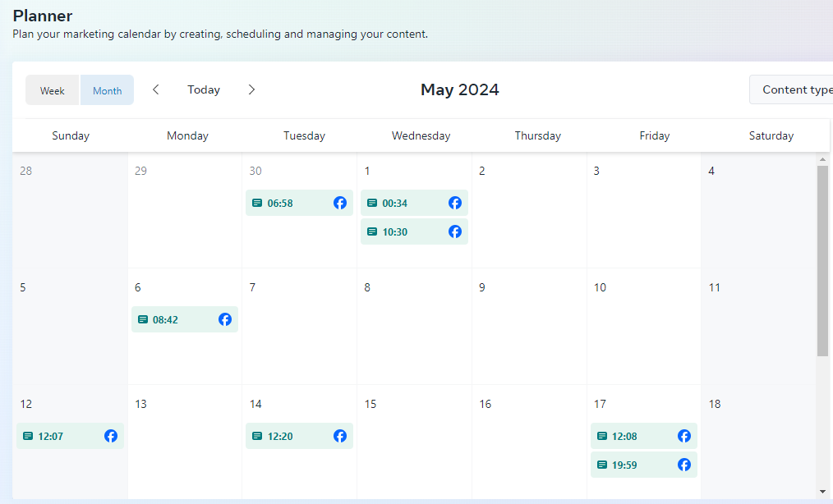
Task: Click post type icon on 12:08 entry
Action: 602,437
